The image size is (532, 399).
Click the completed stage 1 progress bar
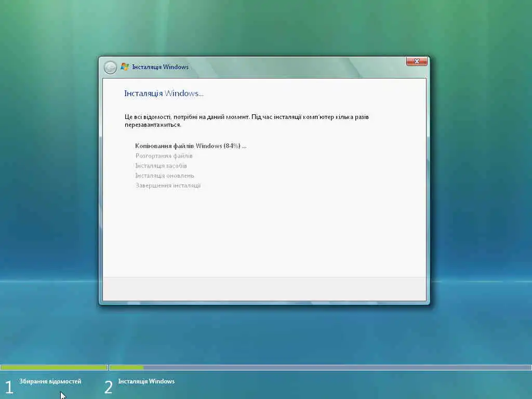54,367
